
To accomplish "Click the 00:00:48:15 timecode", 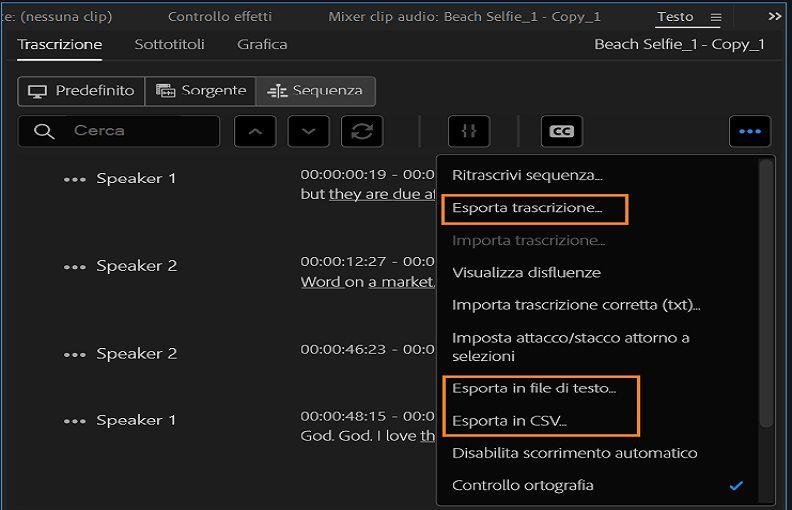I will [x=343, y=417].
